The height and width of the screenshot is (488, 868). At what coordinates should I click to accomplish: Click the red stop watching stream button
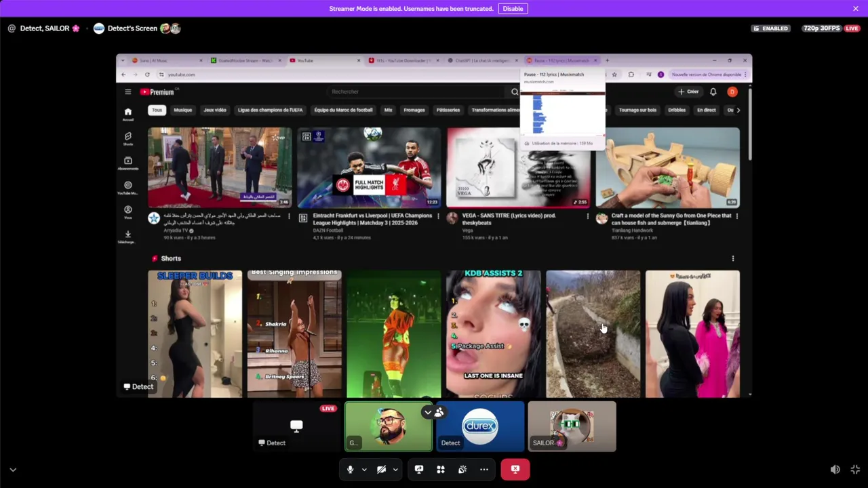pyautogui.click(x=515, y=469)
